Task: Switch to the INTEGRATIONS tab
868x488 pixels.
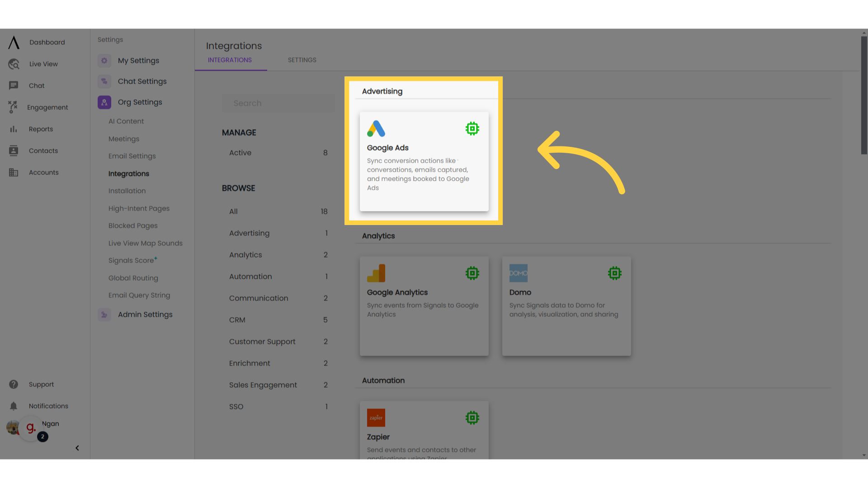Action: coord(230,60)
